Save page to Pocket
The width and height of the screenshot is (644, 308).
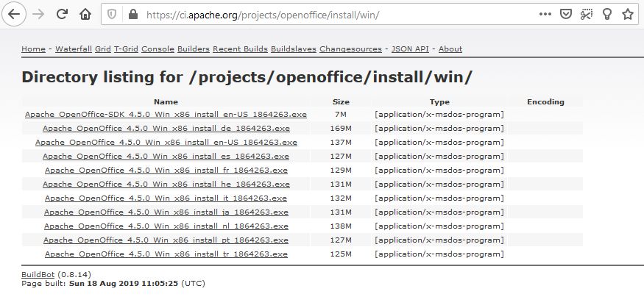(x=566, y=14)
